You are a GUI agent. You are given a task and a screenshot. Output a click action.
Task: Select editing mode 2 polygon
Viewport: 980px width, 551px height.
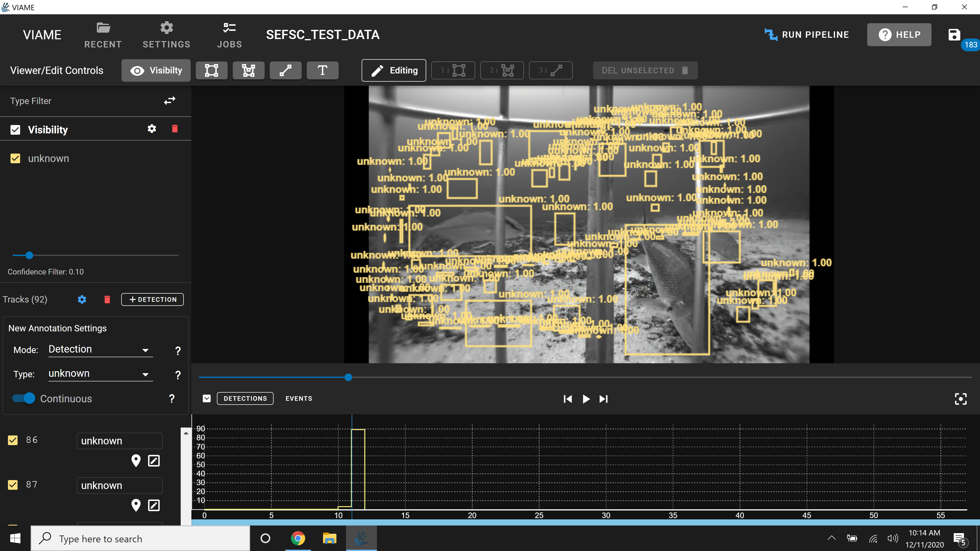[502, 70]
